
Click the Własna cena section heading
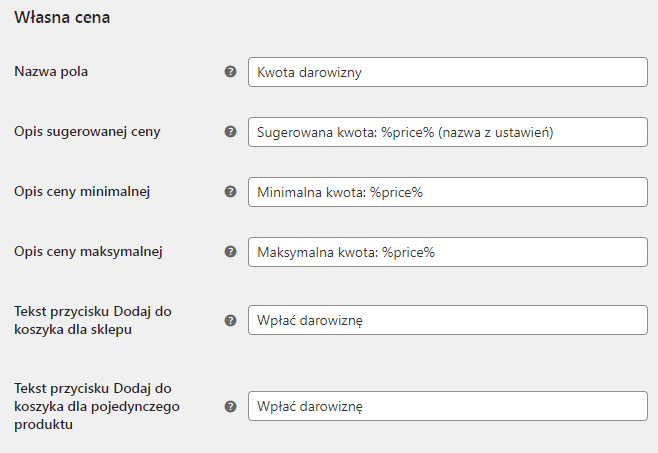click(x=62, y=18)
